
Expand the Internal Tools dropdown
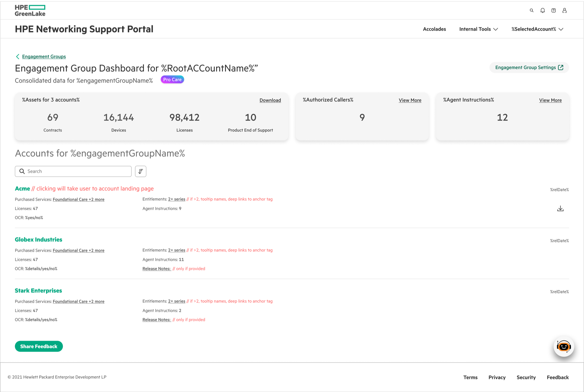[478, 29]
